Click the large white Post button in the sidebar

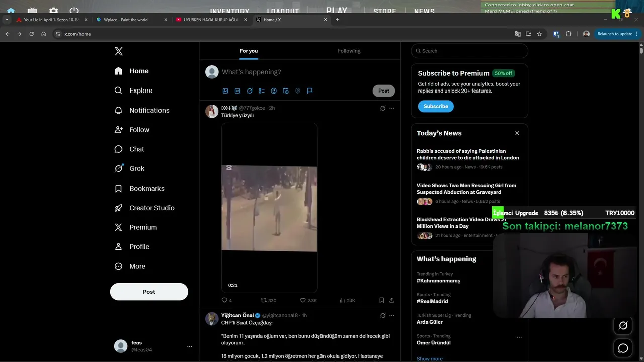tap(149, 292)
